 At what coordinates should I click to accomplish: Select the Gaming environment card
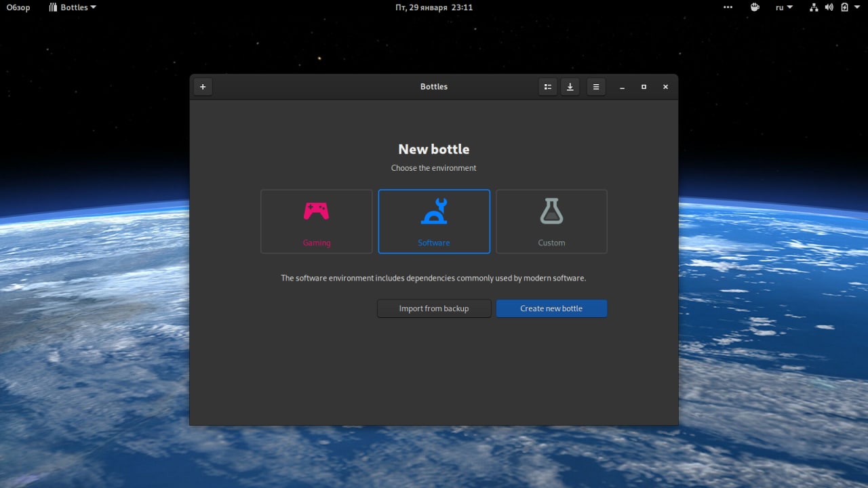[317, 222]
